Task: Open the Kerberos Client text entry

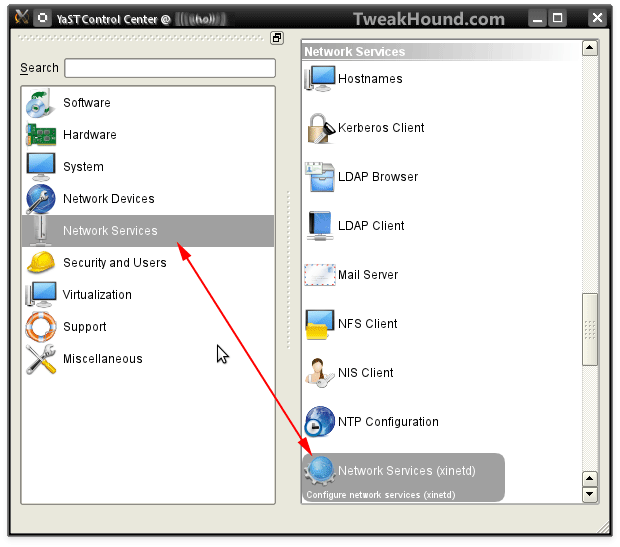Action: tap(381, 128)
